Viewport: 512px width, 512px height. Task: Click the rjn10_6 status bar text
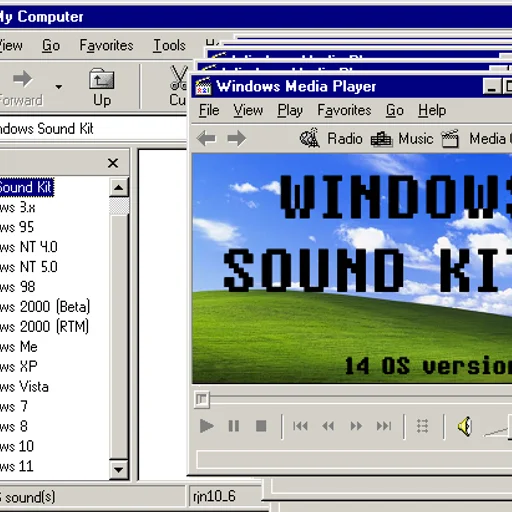[x=214, y=496]
